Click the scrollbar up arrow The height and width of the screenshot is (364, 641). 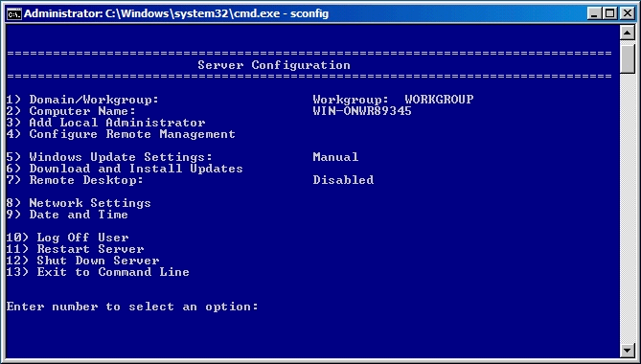coord(627,33)
